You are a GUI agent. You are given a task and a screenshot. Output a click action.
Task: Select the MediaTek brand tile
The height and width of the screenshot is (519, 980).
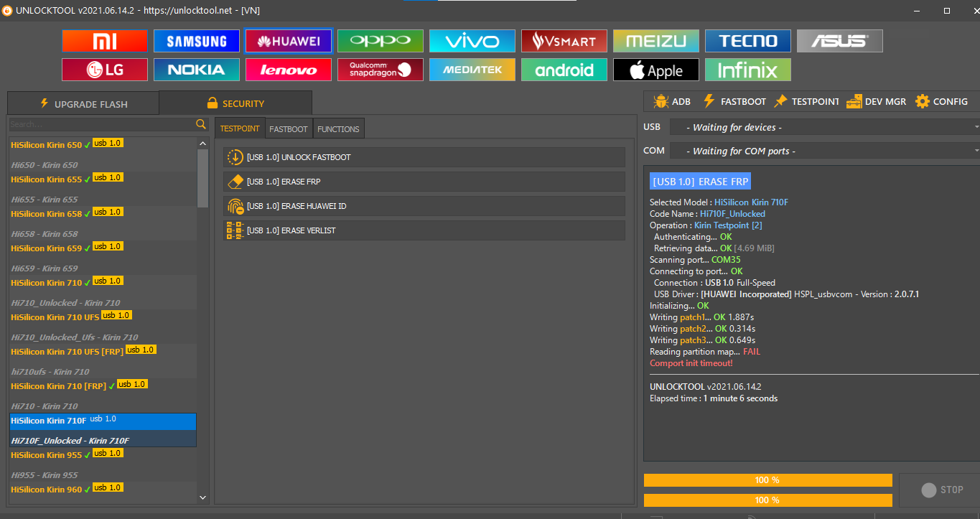coord(472,70)
